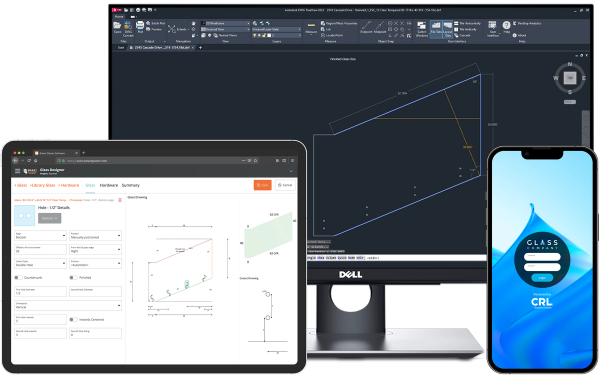Switch on Inwards Centered toggle
Screen dimensions: 600x375
coord(73,320)
